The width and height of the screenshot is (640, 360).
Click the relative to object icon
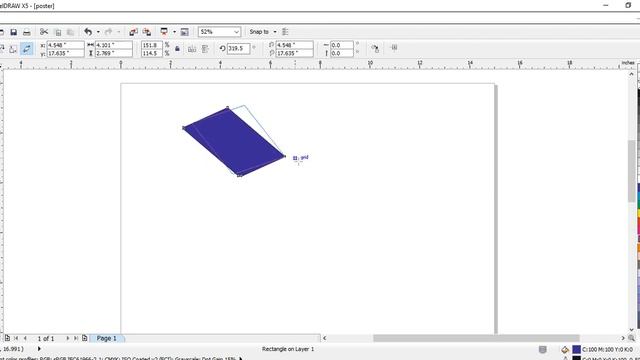[x=394, y=48]
